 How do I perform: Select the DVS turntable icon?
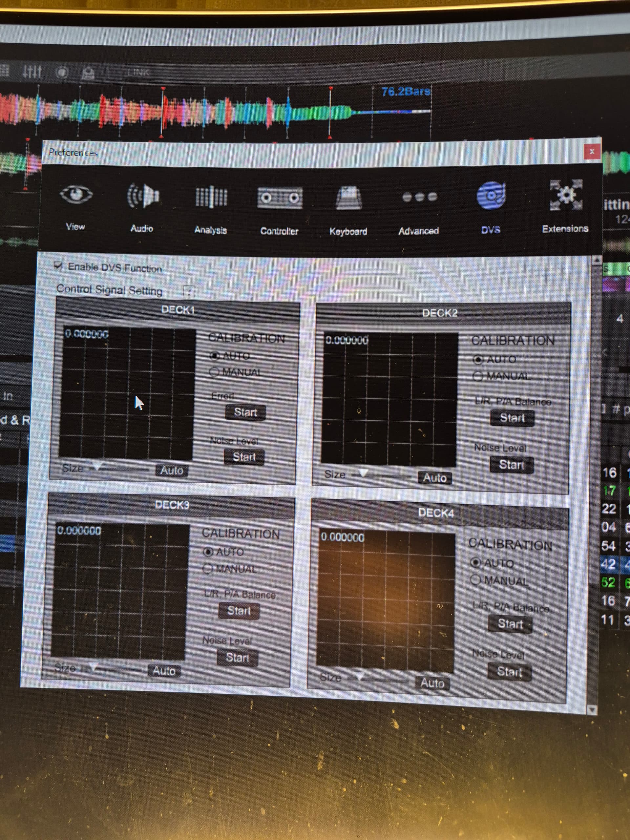[491, 196]
